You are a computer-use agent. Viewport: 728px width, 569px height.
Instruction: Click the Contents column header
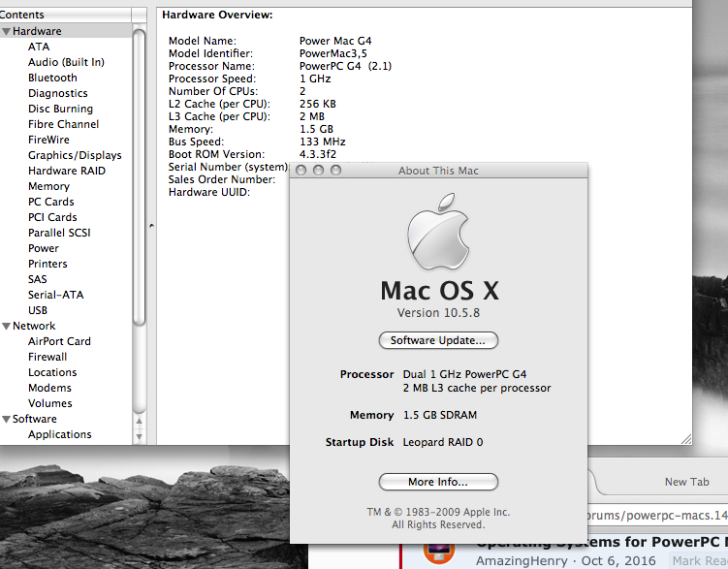tap(66, 15)
